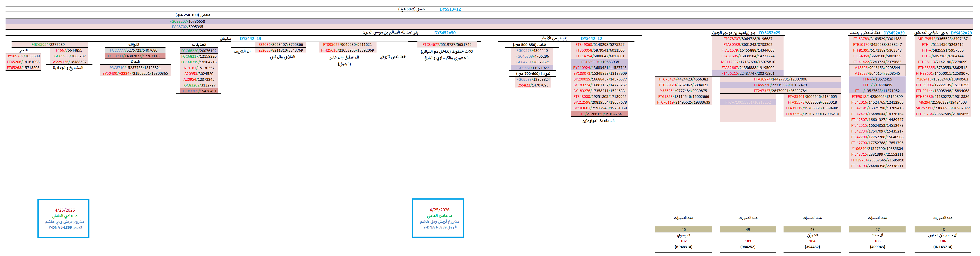The height and width of the screenshot is (256, 980).
Task: Select the FGC65954/8277289 cell
Action: 48,44
